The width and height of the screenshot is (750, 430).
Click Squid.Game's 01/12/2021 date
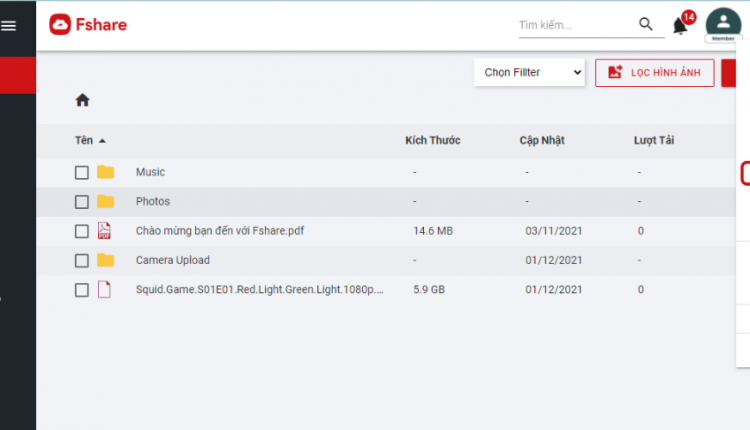553,289
